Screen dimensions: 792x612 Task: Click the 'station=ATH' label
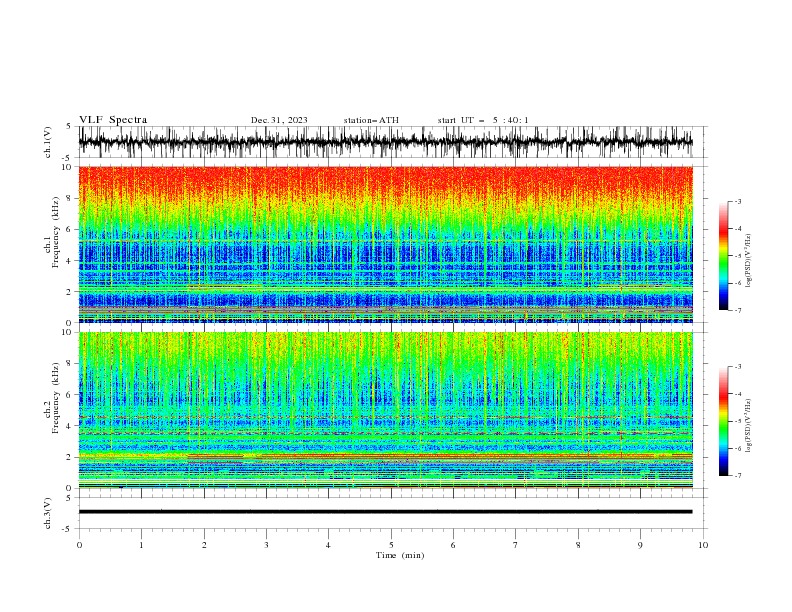point(371,120)
